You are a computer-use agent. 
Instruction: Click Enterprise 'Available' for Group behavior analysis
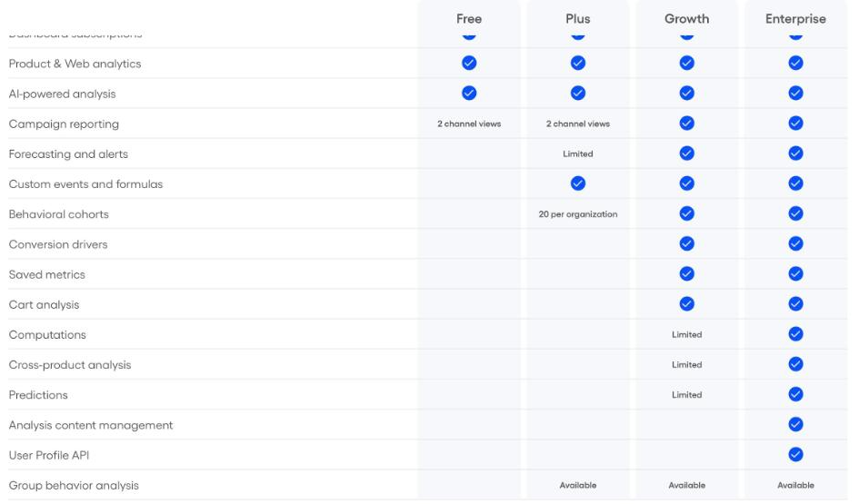(796, 485)
